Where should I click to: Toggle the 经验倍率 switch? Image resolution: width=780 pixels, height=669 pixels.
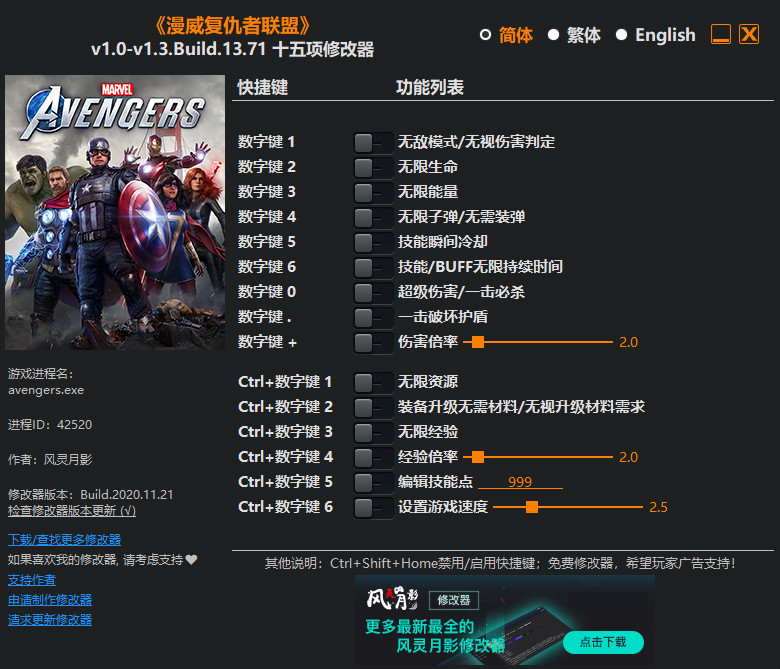click(373, 458)
